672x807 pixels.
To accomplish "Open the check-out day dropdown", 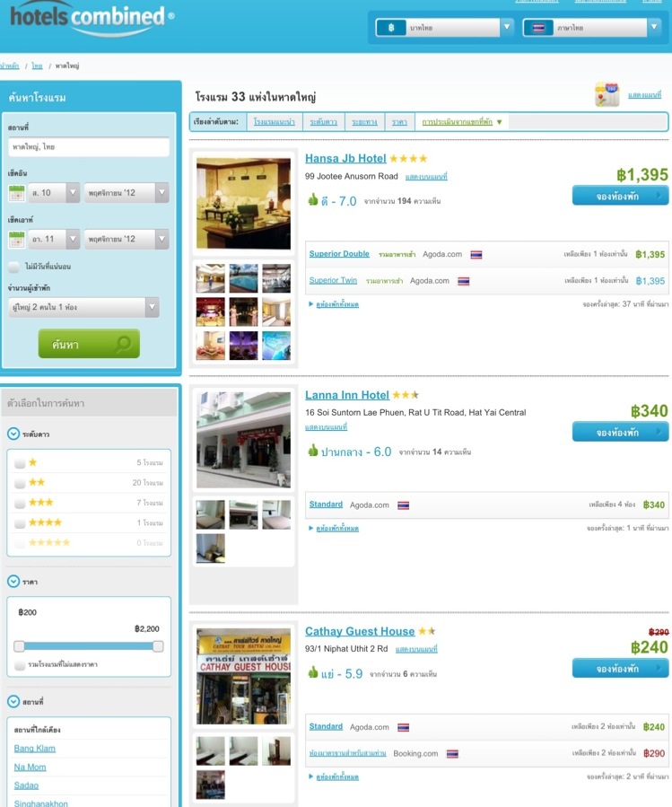I will pyautogui.click(x=54, y=240).
